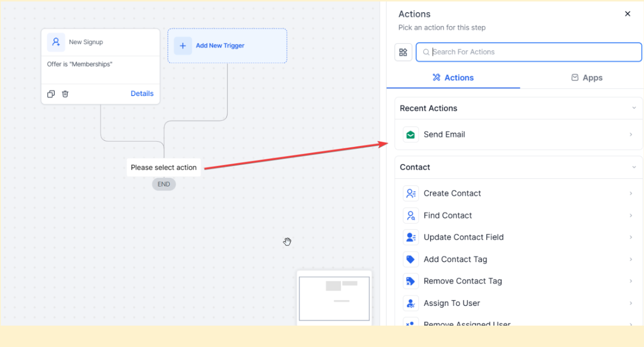Click the Assign To User icon
The height and width of the screenshot is (347, 644).
(x=411, y=303)
